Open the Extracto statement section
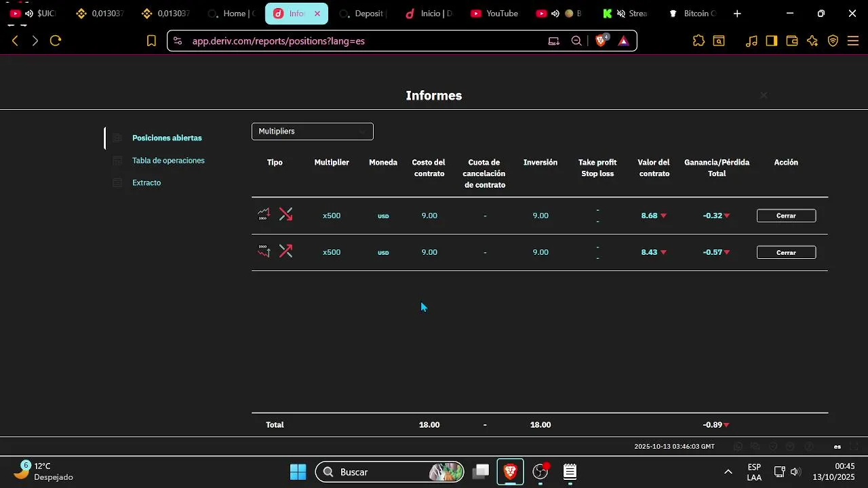The image size is (868, 488). [146, 183]
